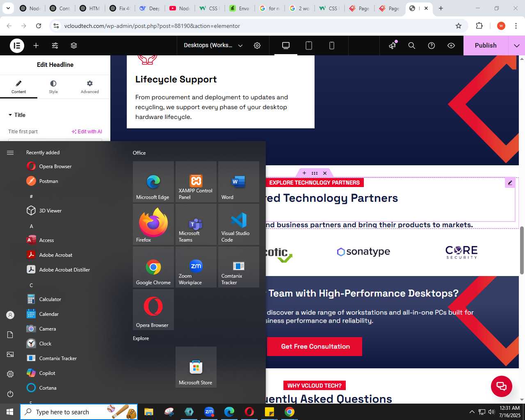Select the Style tab in Edit Headline

click(x=53, y=87)
